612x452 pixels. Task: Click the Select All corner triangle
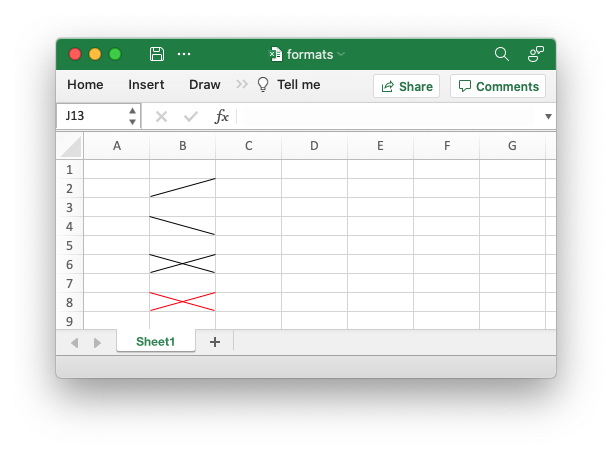coord(70,146)
